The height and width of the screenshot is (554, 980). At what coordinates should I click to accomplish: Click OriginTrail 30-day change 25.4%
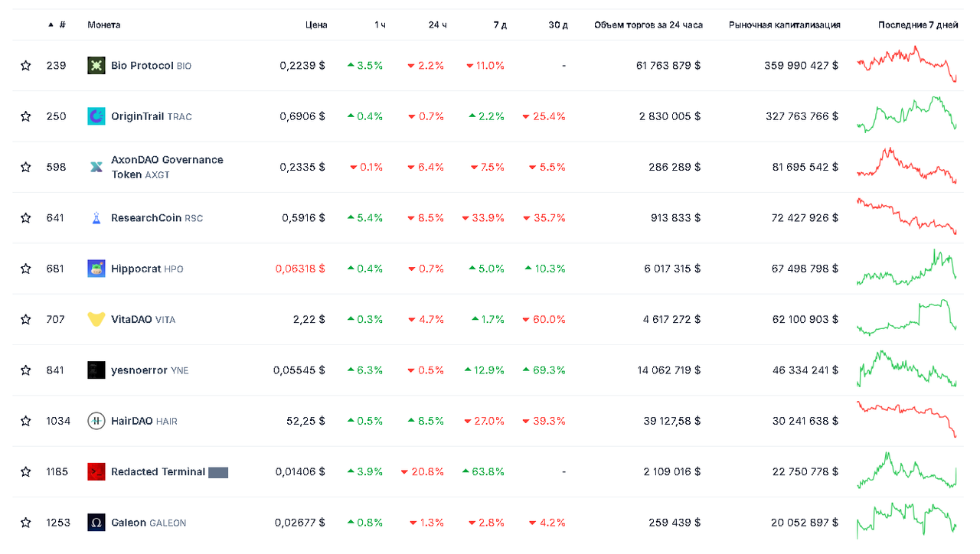tap(544, 116)
